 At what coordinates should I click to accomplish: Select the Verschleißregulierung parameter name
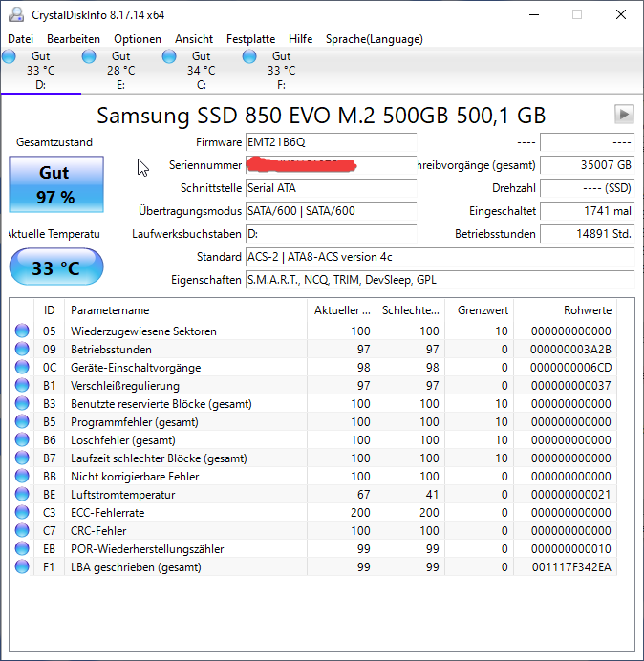coord(125,386)
